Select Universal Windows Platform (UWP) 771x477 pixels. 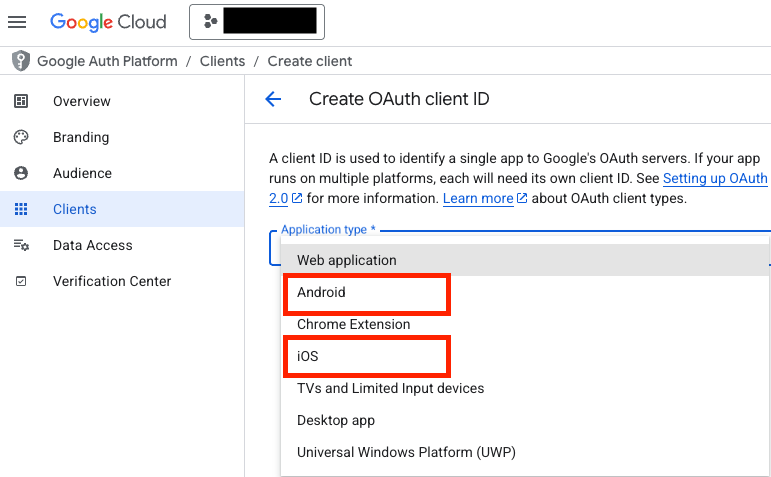[x=406, y=452]
